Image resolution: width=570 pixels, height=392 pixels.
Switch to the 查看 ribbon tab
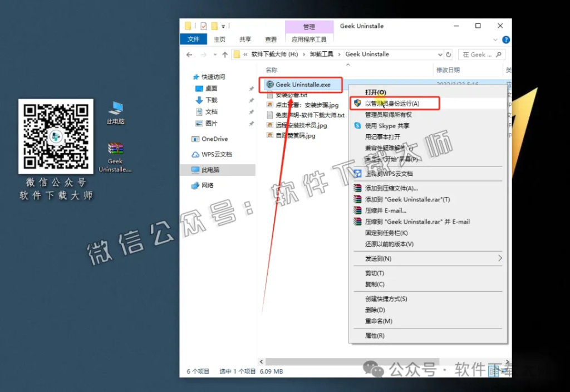[271, 39]
